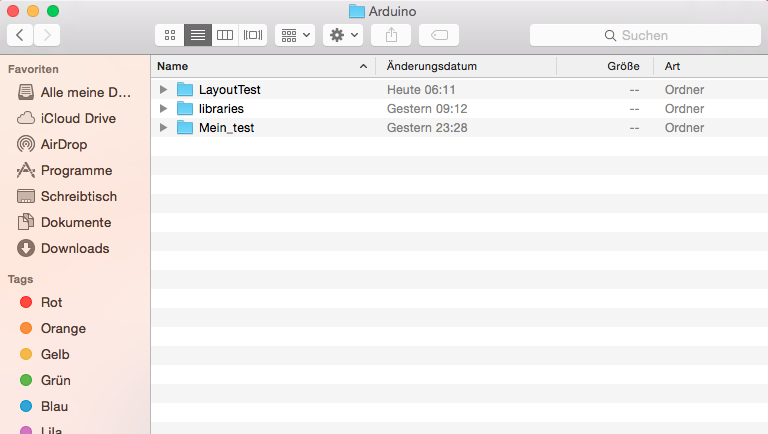Open Dokumente in sidebar
Screen dimensions: 768x434
point(64,222)
